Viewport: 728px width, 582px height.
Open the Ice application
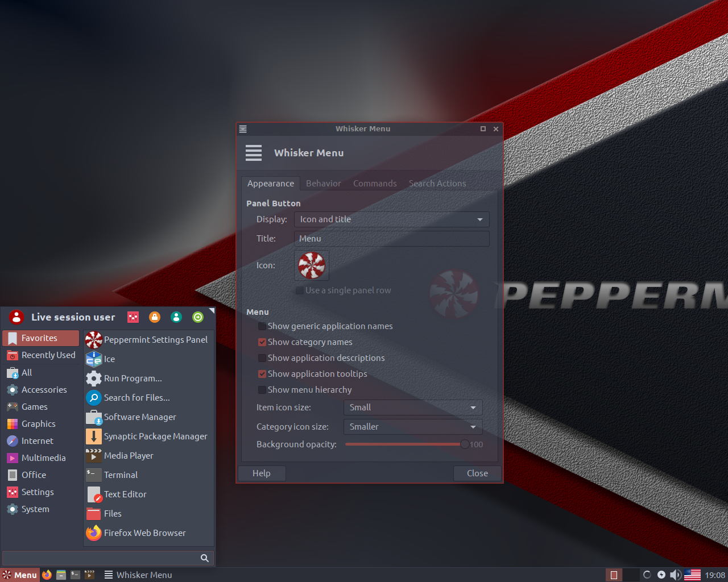click(x=148, y=359)
